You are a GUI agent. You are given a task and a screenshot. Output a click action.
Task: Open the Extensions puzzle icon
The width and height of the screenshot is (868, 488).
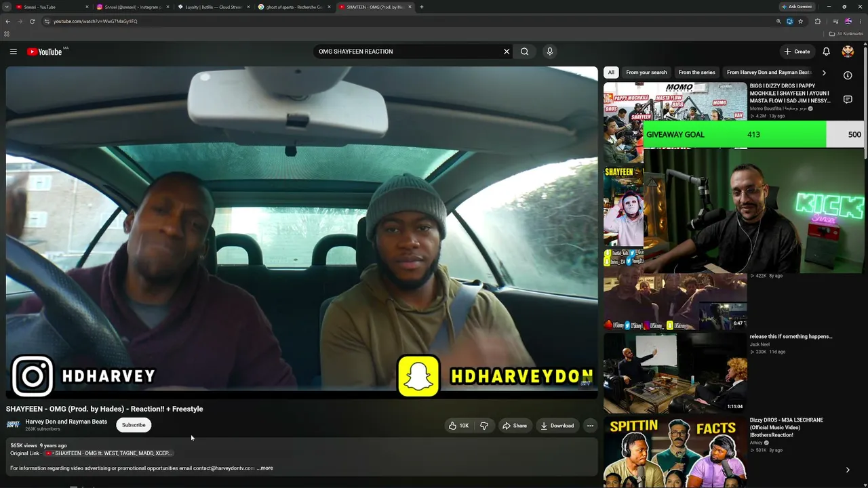click(817, 21)
